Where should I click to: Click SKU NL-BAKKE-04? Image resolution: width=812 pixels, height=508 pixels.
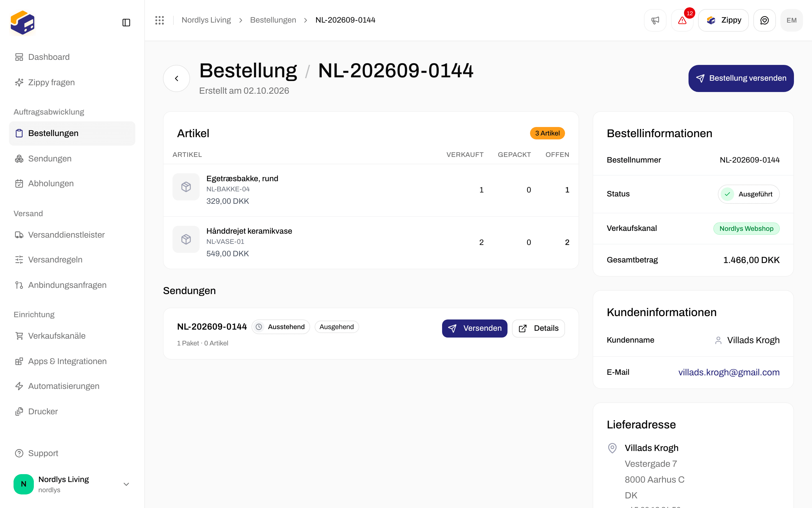[228, 189]
